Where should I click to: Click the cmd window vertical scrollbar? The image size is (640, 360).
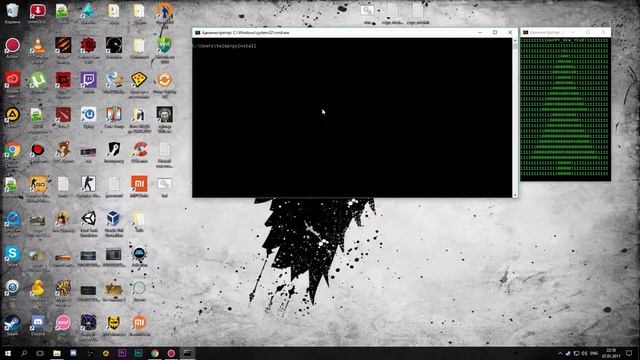[515, 118]
